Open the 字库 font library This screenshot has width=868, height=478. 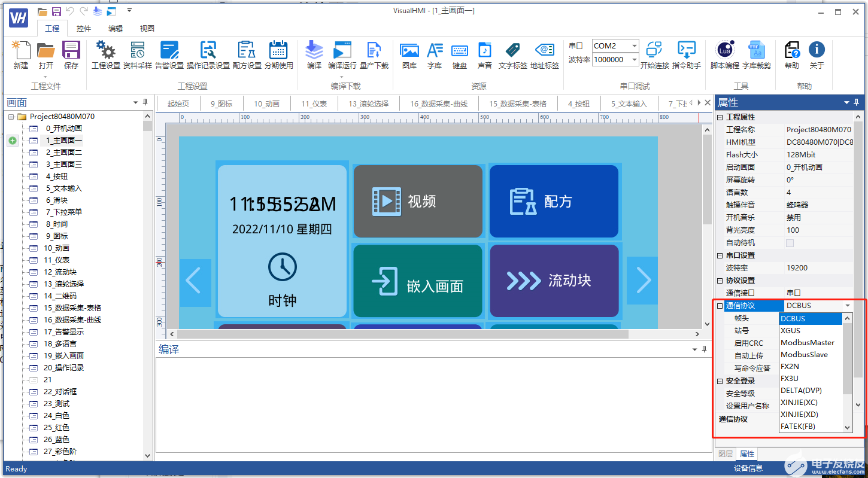coord(435,55)
